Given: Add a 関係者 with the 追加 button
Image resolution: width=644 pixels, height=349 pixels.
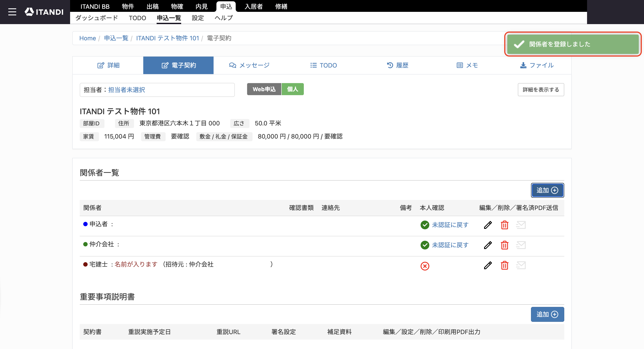Looking at the screenshot, I should point(547,190).
